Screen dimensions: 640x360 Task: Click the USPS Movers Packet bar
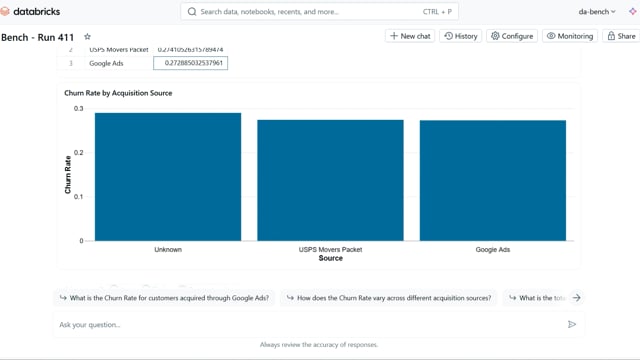coord(331,180)
